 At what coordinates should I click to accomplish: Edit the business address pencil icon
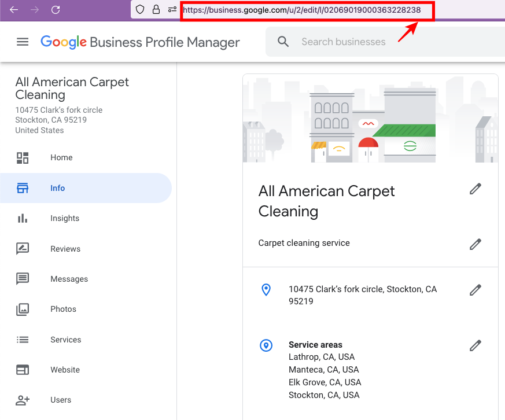475,290
